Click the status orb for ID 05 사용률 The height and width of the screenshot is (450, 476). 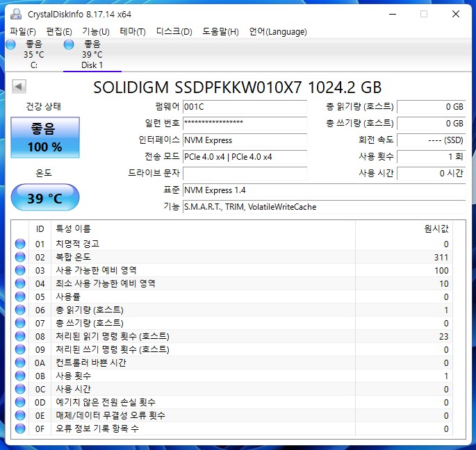[x=20, y=297]
